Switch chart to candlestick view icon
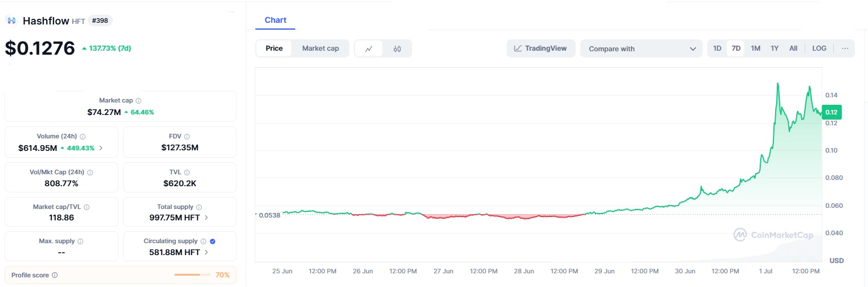 coord(397,48)
